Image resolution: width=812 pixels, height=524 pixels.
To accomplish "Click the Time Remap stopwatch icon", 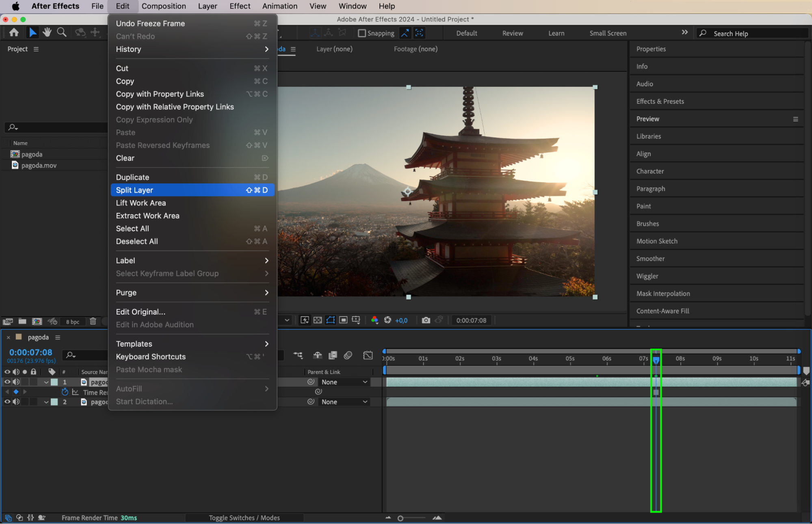I will [x=65, y=392].
